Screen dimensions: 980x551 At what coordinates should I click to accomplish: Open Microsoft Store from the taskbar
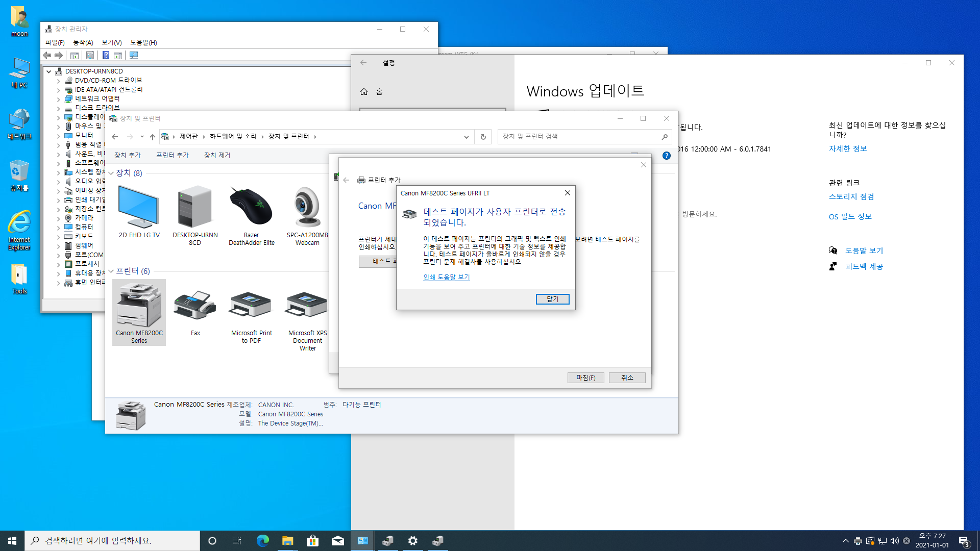pyautogui.click(x=312, y=541)
